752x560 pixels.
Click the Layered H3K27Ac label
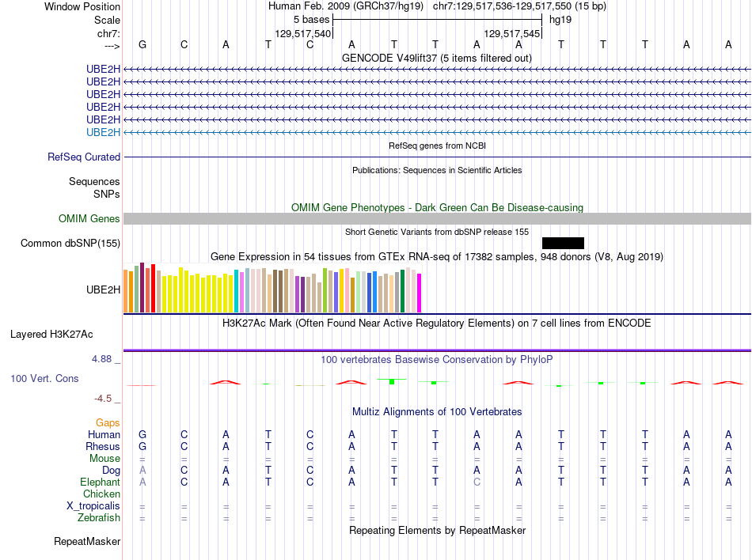click(51, 335)
